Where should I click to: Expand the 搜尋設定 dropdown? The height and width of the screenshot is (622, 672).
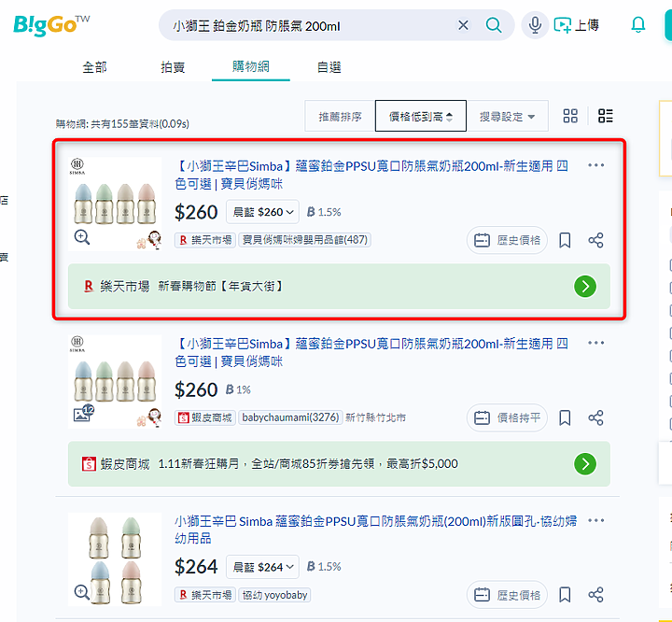point(507,116)
